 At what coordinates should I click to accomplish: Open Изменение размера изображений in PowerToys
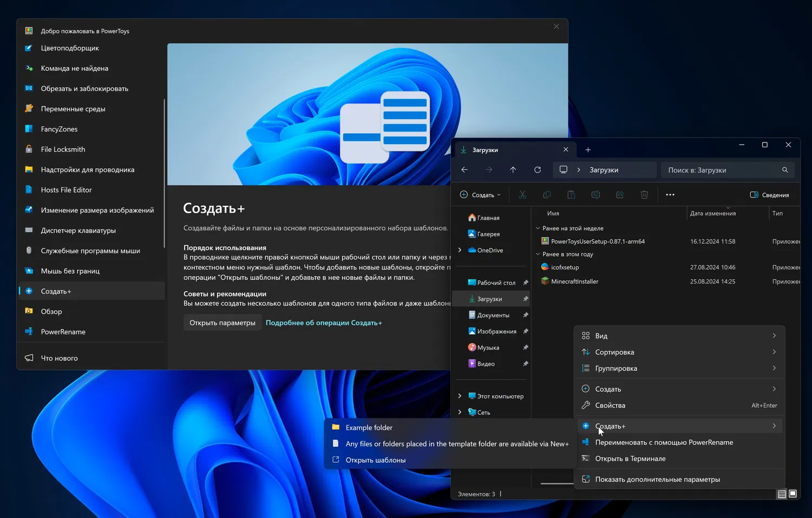[91, 211]
